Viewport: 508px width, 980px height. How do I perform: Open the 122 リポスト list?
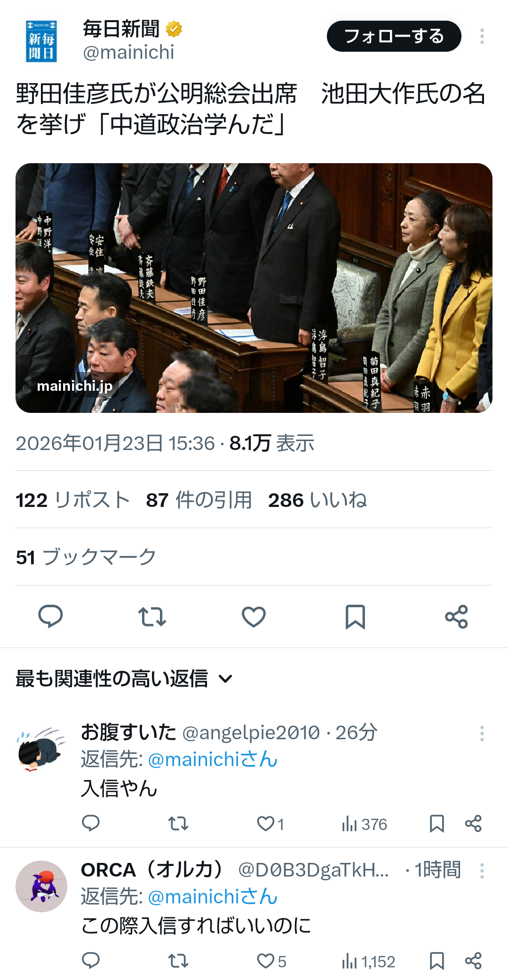coord(73,500)
